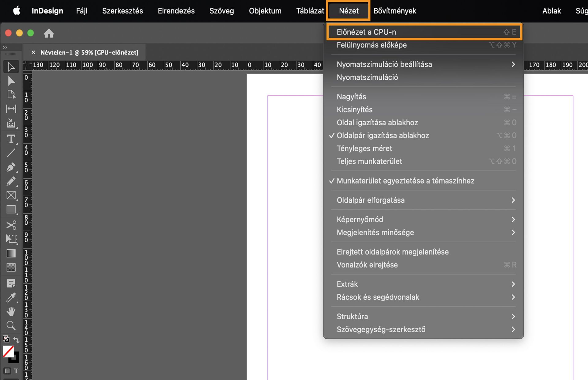Select the Hand tool
Image resolution: width=588 pixels, height=380 pixels.
click(11, 312)
